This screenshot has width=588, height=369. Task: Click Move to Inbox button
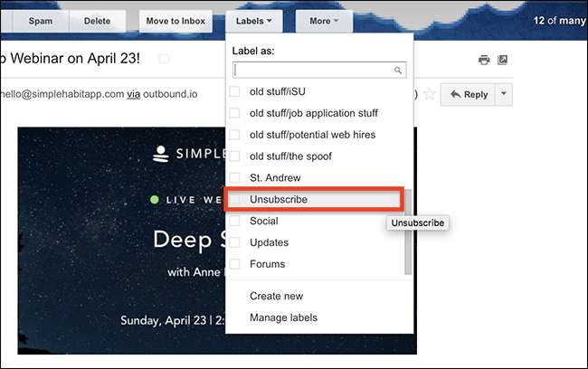pyautogui.click(x=175, y=21)
